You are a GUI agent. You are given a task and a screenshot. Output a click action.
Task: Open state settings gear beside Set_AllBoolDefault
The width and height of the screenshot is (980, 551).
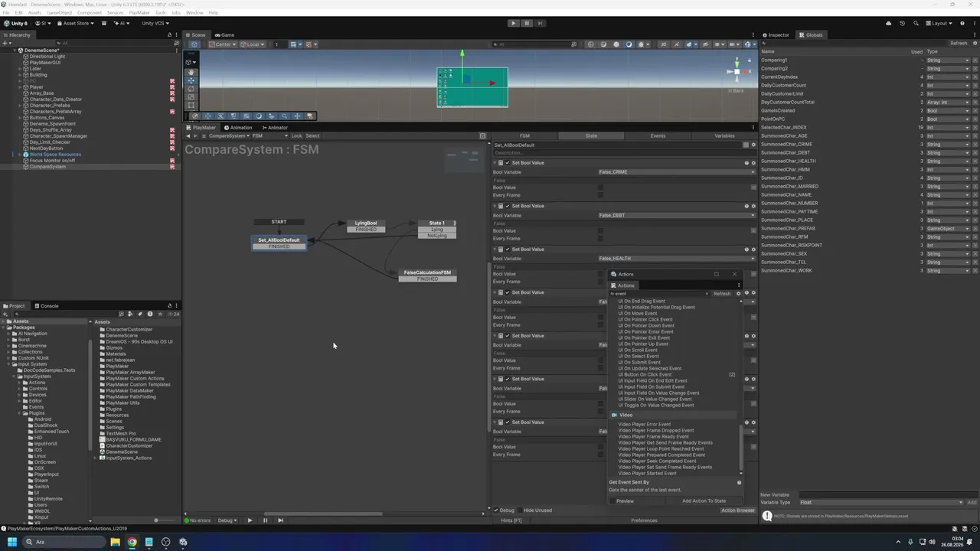pyautogui.click(x=753, y=145)
